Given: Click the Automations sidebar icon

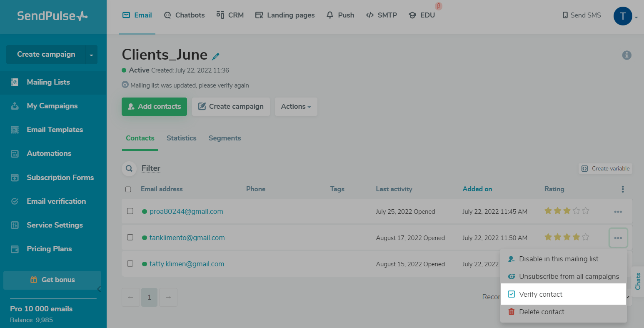Looking at the screenshot, I should tap(15, 154).
